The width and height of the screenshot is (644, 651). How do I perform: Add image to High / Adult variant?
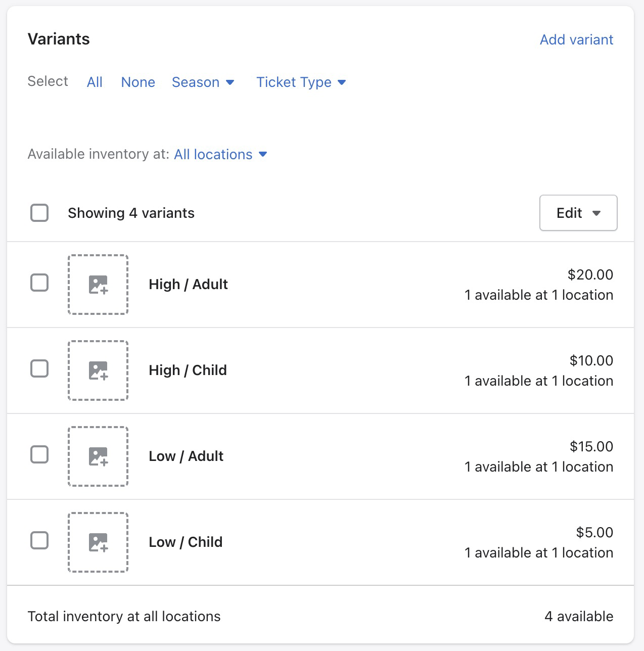tap(98, 285)
